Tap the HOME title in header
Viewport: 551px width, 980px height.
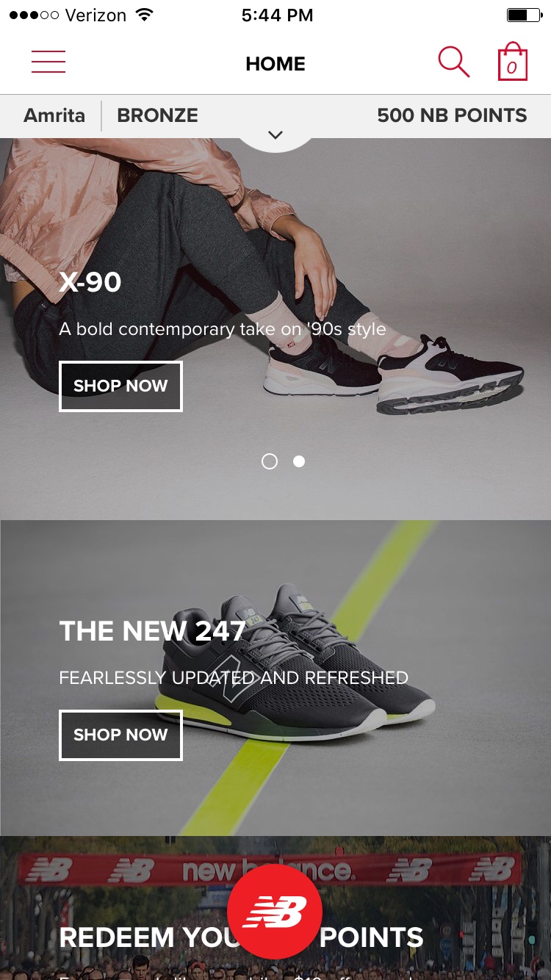click(x=275, y=64)
